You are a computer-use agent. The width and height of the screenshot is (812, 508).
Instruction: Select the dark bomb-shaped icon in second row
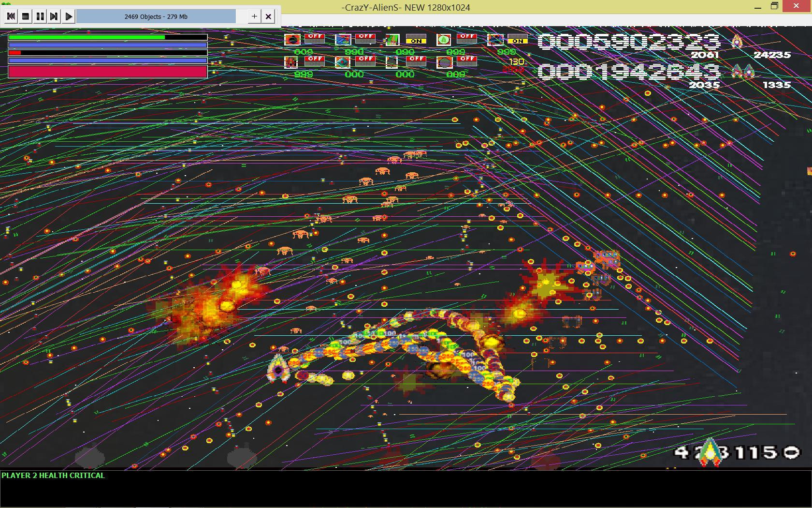[x=392, y=62]
